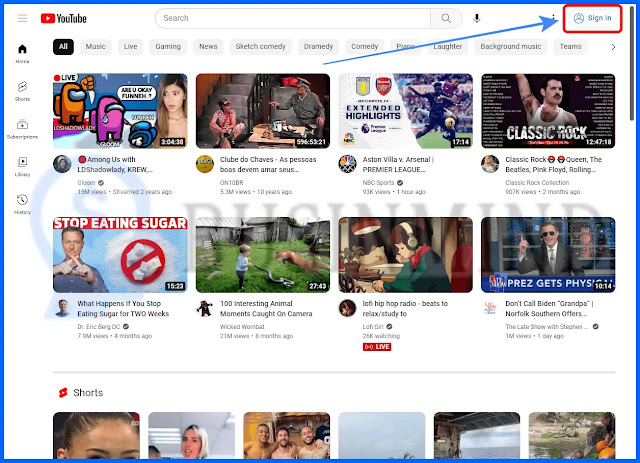Select the Background music chip
The width and height of the screenshot is (640, 463).
point(511,47)
